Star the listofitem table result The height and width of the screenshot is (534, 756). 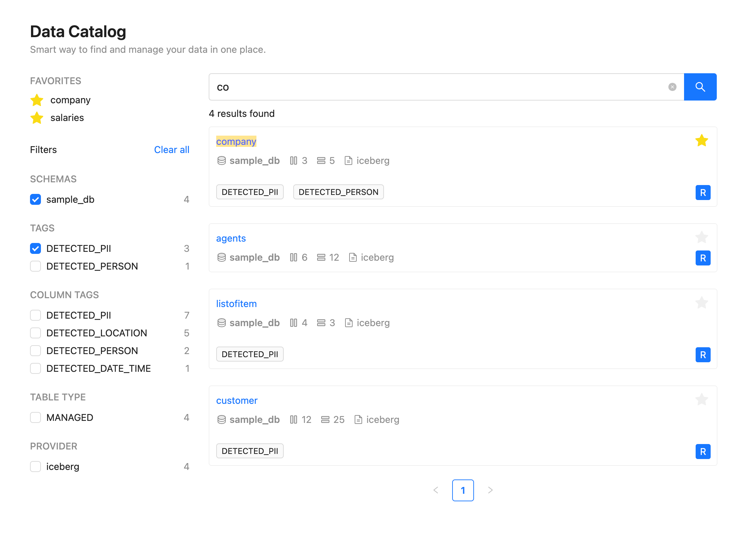coord(702,303)
